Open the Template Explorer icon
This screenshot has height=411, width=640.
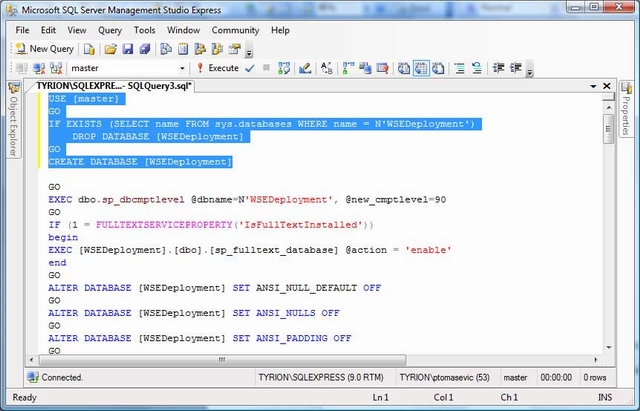pos(217,49)
